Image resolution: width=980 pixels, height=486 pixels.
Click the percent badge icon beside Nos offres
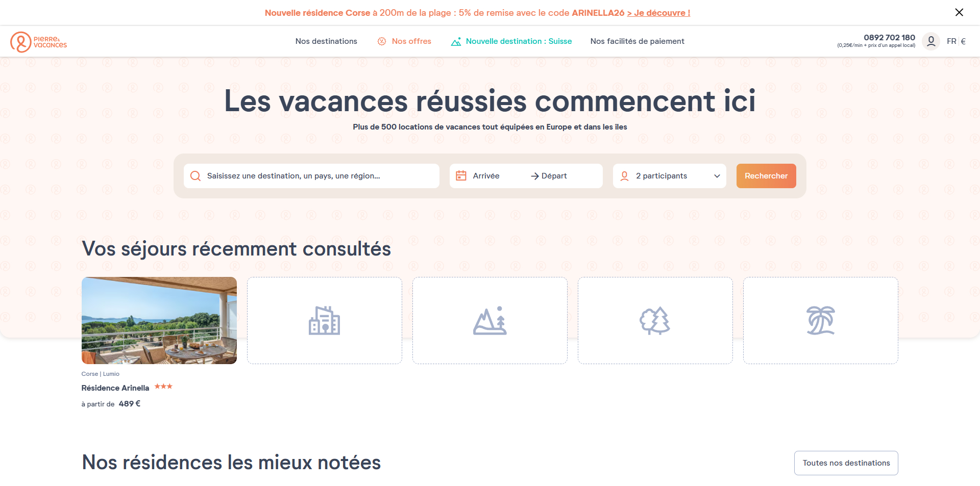[x=382, y=41]
